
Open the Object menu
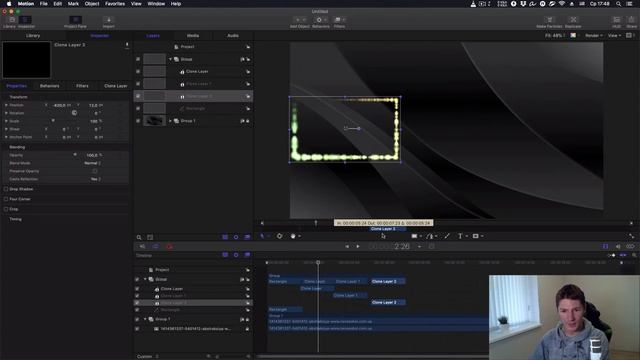[x=92, y=4]
